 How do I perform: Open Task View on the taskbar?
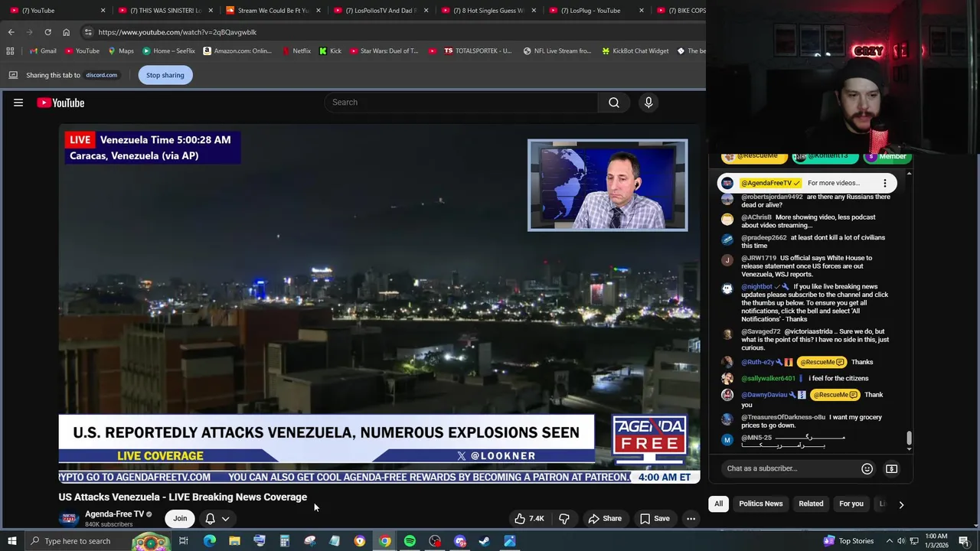184,541
